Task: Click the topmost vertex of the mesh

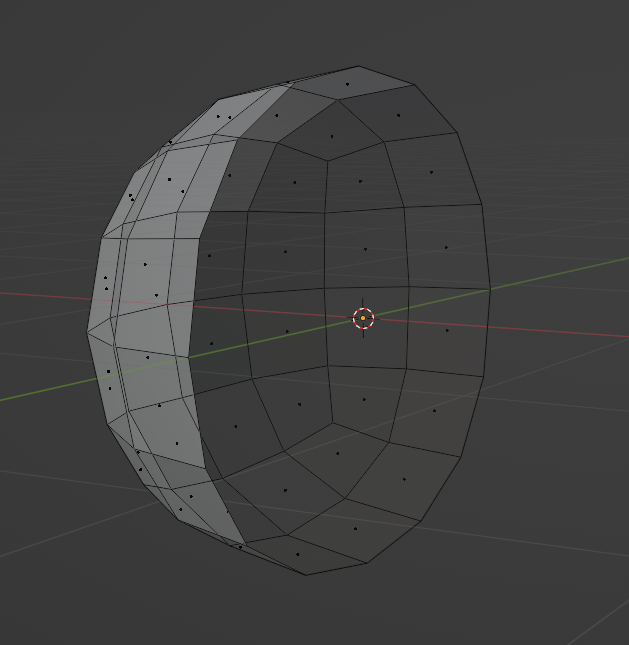Action: point(358,67)
